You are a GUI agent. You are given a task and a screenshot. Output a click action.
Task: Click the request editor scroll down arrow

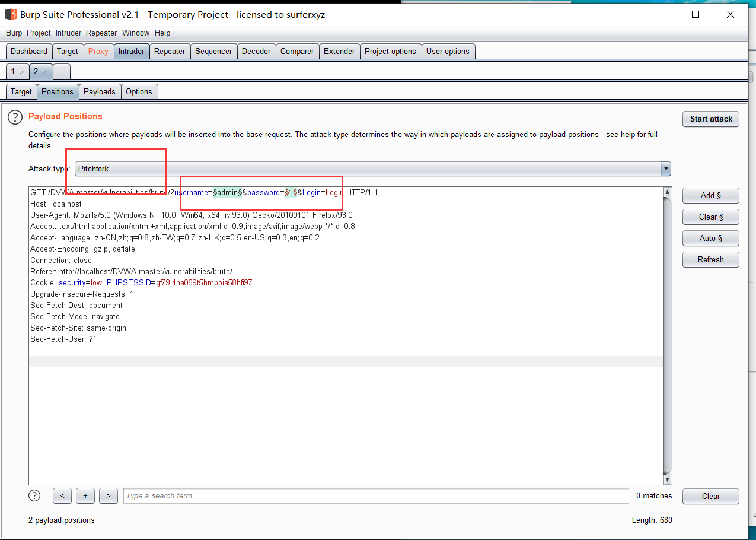click(x=667, y=479)
